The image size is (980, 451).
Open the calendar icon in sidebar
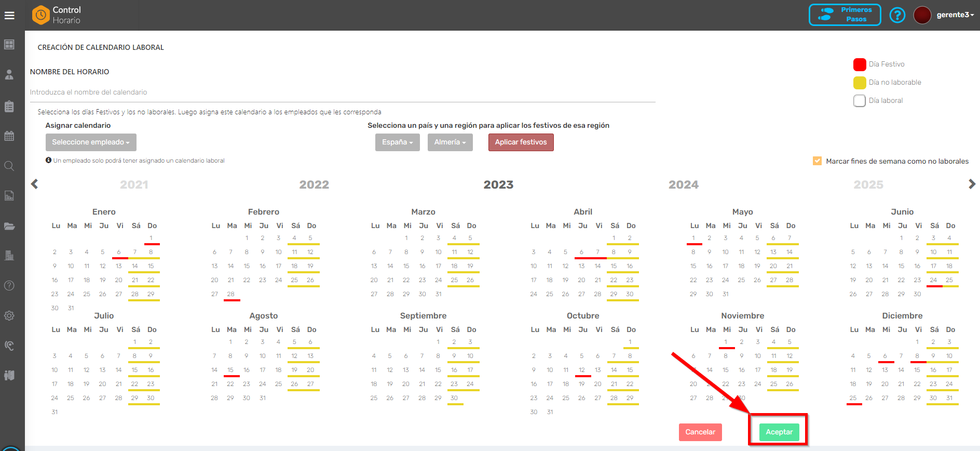coord(9,136)
